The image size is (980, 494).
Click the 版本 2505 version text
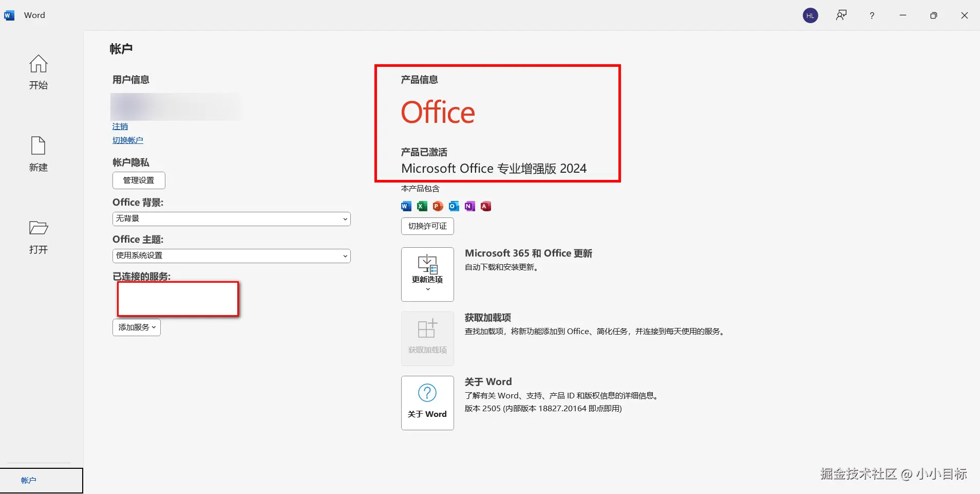point(543,409)
